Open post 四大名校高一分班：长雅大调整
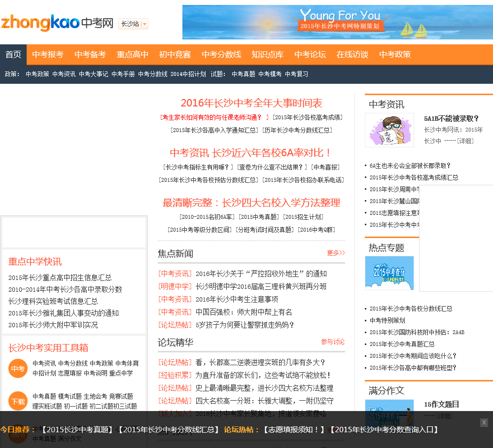The image size is (493, 448). (x=264, y=401)
